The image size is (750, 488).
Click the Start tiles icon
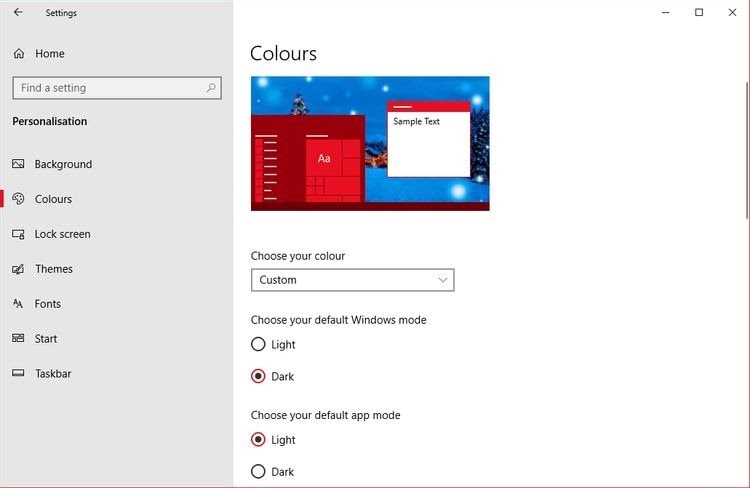18,338
